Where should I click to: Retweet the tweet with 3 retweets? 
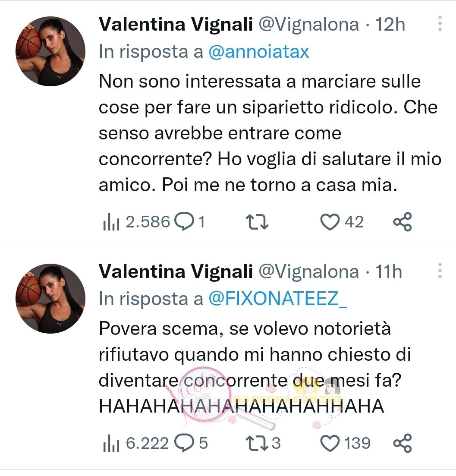pyautogui.click(x=263, y=443)
